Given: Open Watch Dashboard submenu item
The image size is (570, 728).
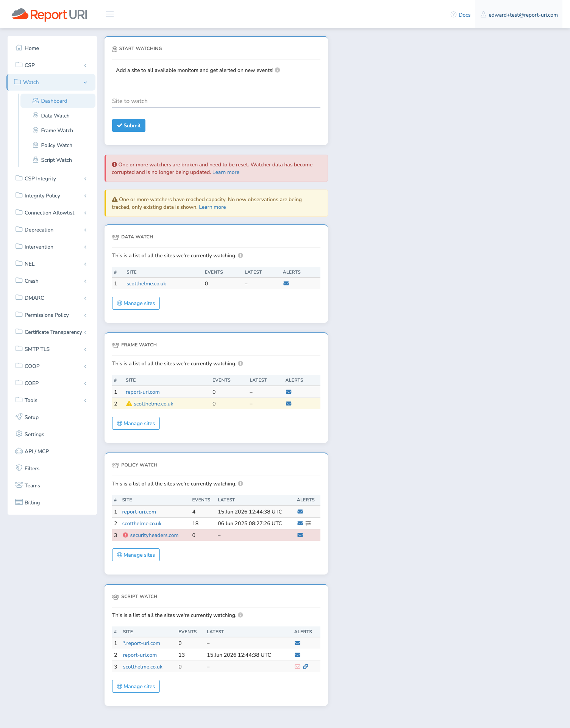Looking at the screenshot, I should point(58,101).
